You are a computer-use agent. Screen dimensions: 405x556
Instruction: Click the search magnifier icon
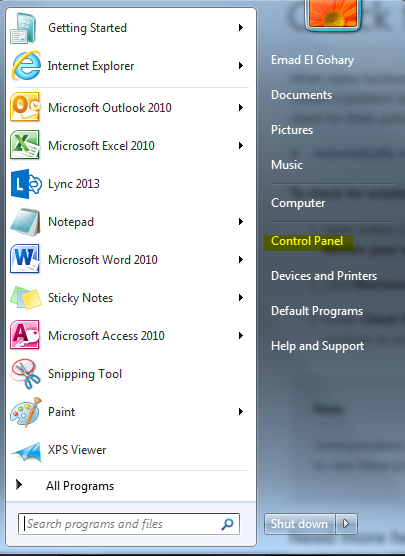(x=227, y=524)
